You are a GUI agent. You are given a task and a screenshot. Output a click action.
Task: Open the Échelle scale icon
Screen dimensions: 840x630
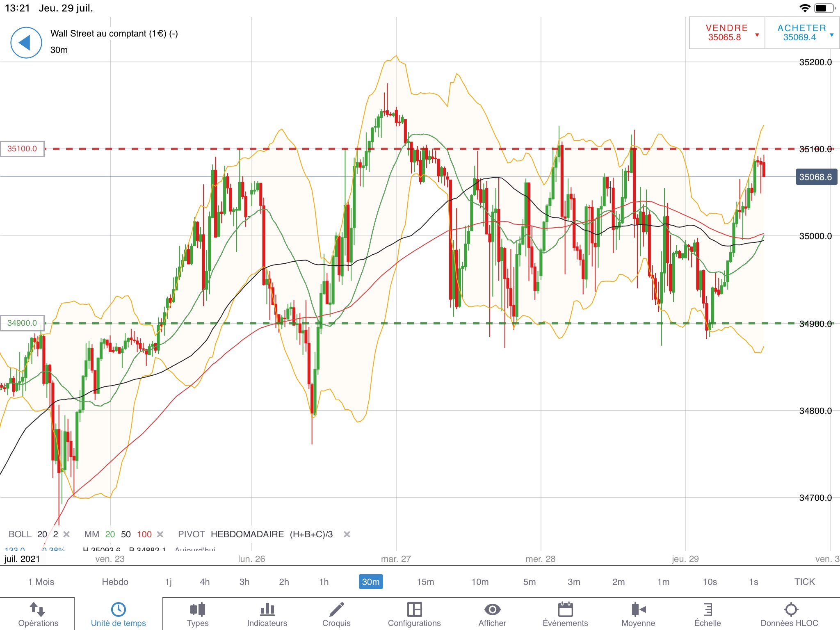(708, 609)
